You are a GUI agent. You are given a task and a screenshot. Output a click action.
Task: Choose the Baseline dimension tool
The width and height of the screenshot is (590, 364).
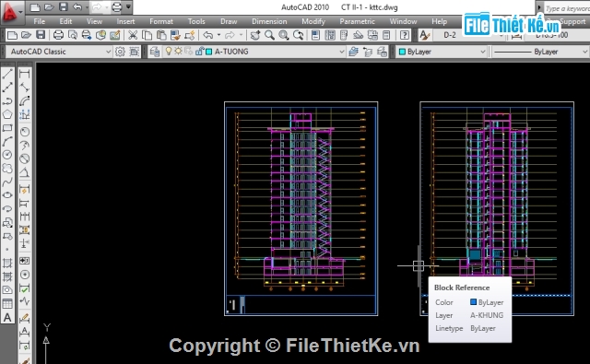[25, 203]
